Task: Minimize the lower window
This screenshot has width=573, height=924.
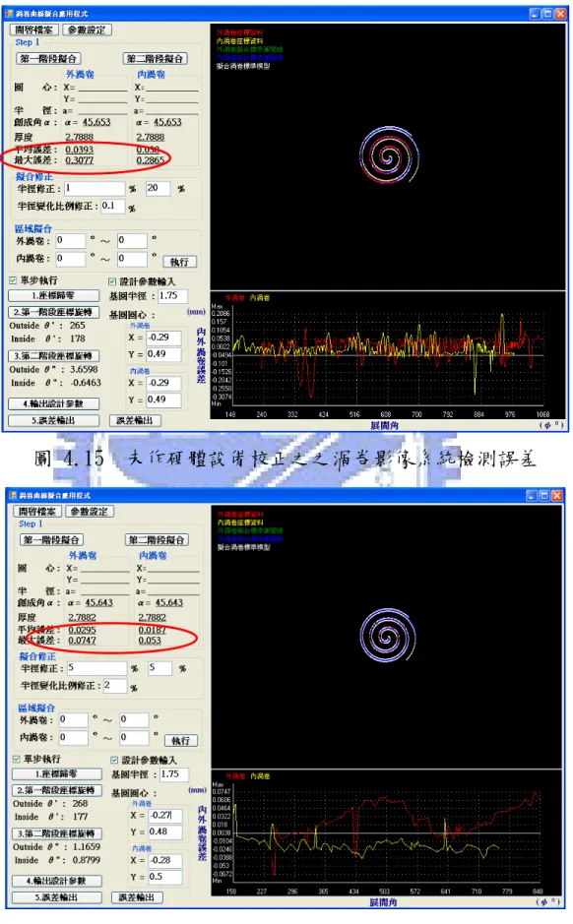Action: click(533, 496)
